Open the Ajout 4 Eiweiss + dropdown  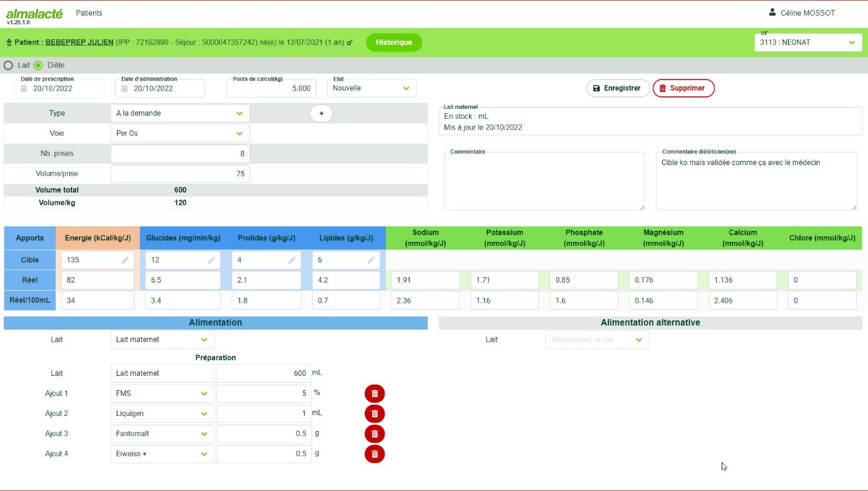tap(163, 453)
